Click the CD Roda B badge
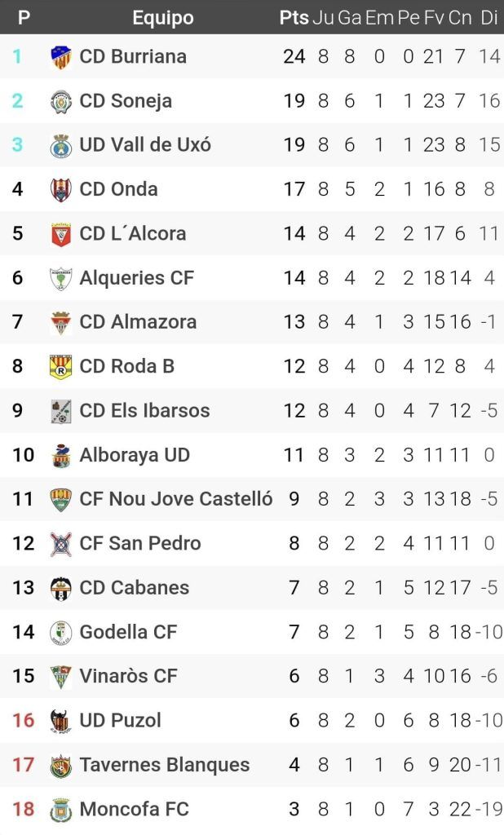 60,366
